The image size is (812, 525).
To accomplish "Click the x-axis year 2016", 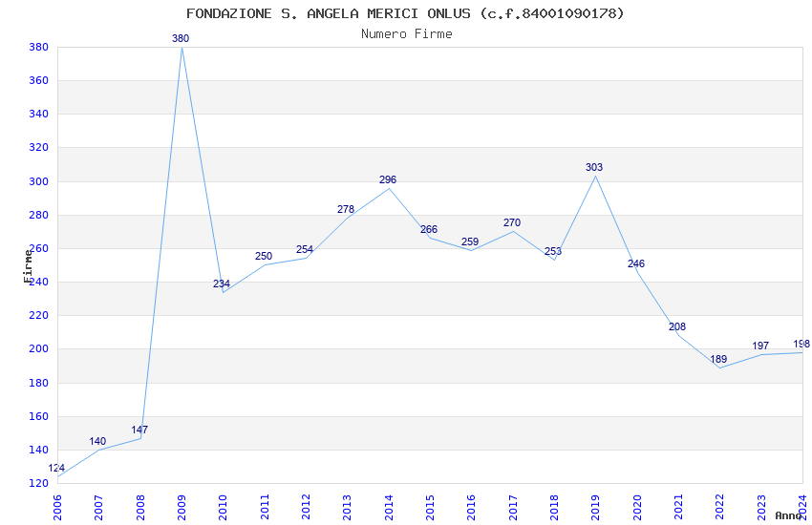I will click(471, 508).
